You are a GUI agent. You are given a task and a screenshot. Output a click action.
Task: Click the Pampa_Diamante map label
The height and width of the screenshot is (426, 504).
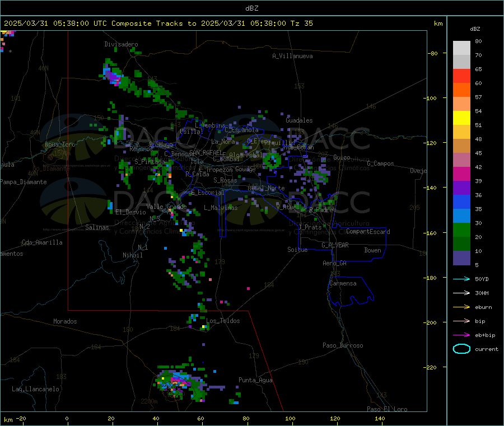pos(24,182)
